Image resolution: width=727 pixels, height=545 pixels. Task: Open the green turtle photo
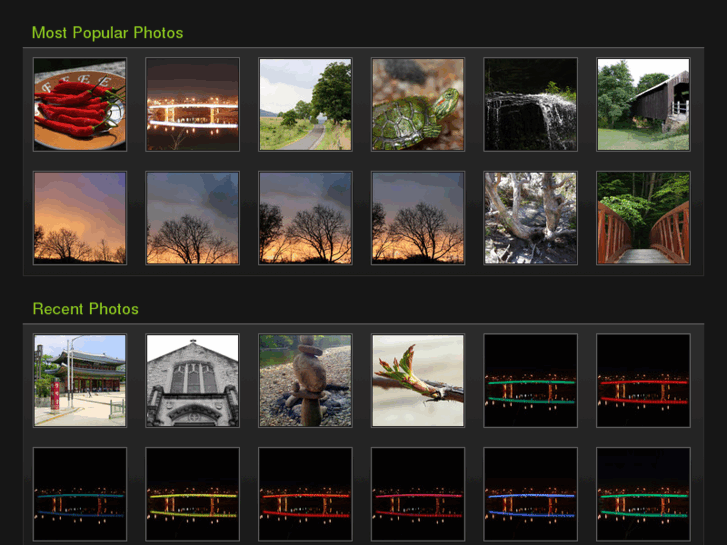[418, 104]
